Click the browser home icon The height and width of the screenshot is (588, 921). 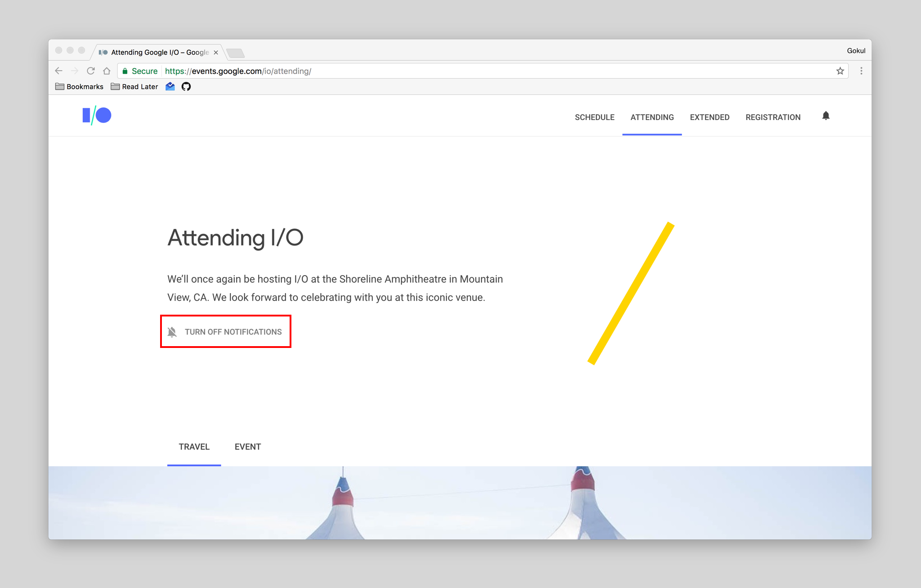pyautogui.click(x=107, y=71)
